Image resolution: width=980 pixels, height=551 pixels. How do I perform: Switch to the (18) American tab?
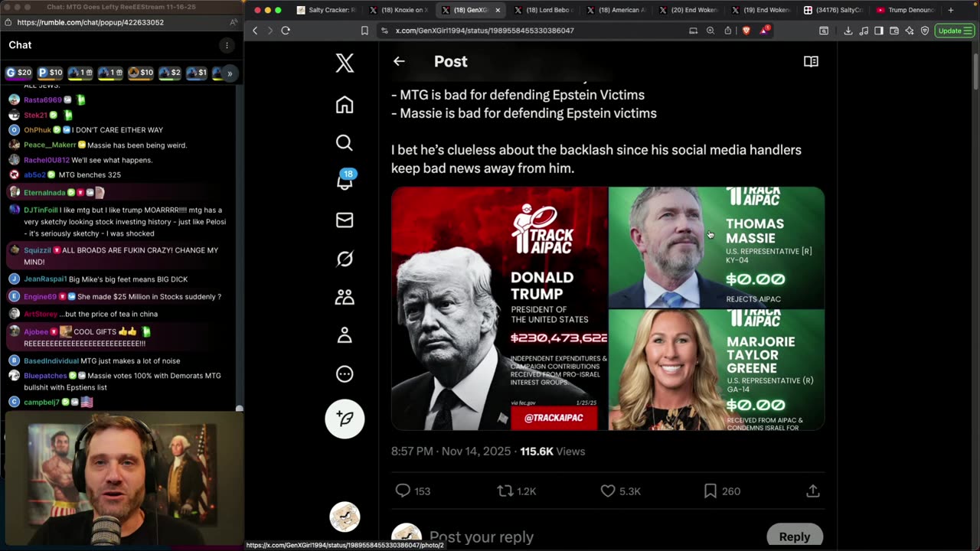point(616,10)
